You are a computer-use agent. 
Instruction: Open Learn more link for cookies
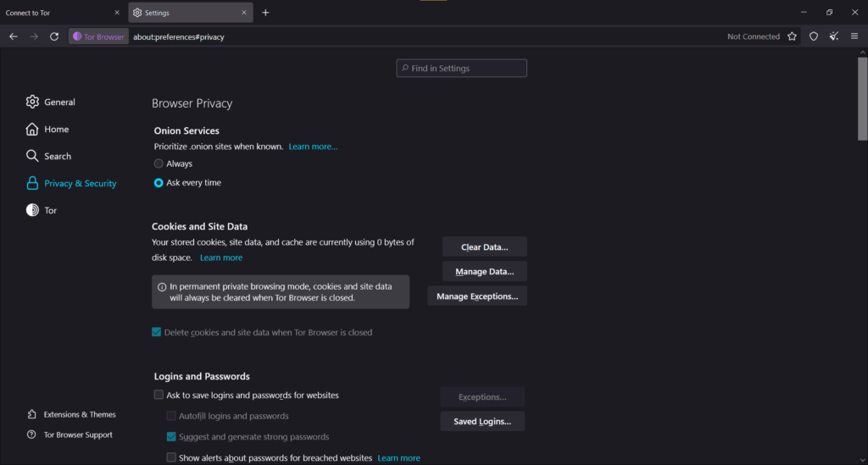point(221,257)
